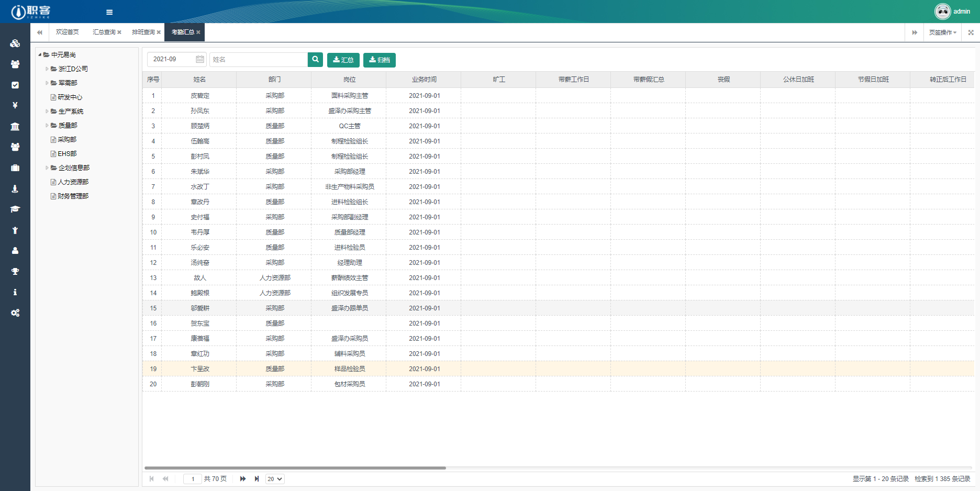Select the row for 朱斌华
The height and width of the screenshot is (491, 980).
(x=558, y=172)
